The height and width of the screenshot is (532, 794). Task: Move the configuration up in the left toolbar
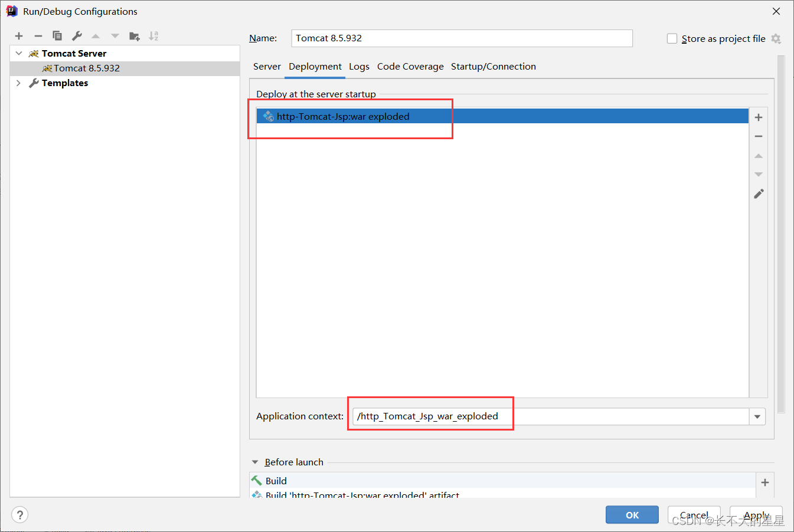pyautogui.click(x=96, y=36)
